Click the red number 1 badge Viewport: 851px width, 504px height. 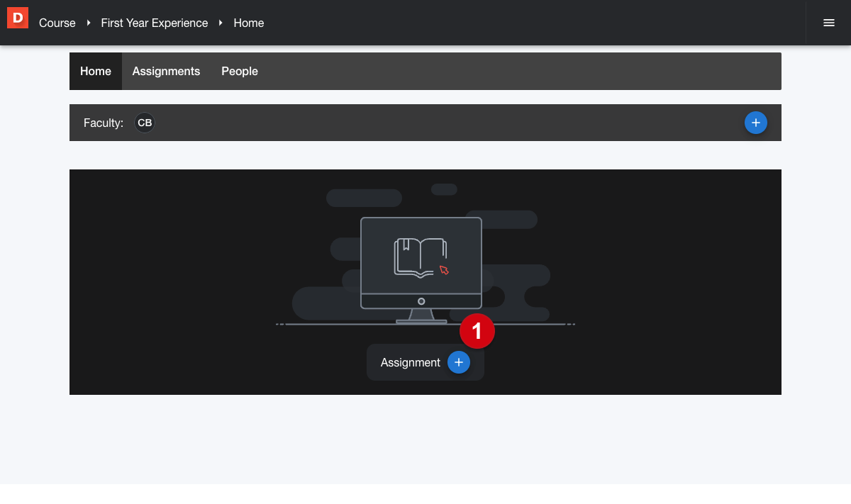[477, 331]
